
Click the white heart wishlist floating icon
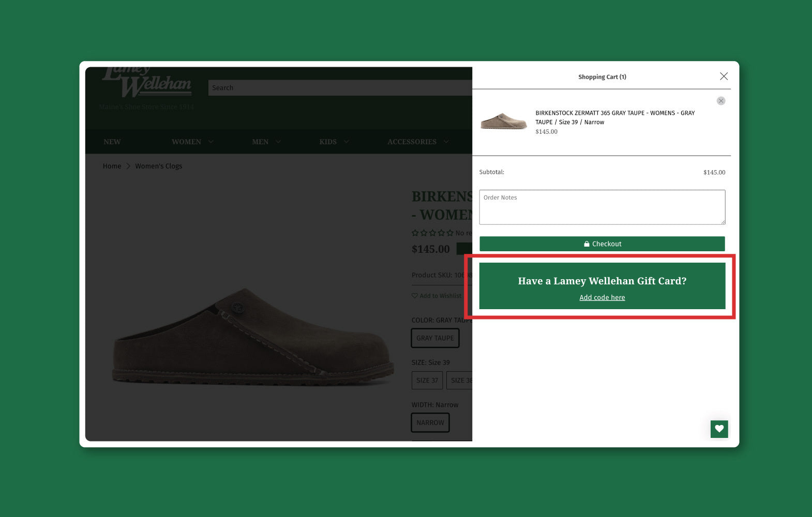(719, 429)
